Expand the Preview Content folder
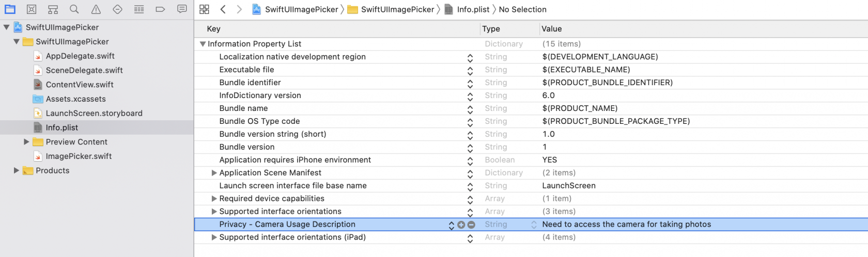Image resolution: width=868 pixels, height=257 pixels. tap(26, 142)
